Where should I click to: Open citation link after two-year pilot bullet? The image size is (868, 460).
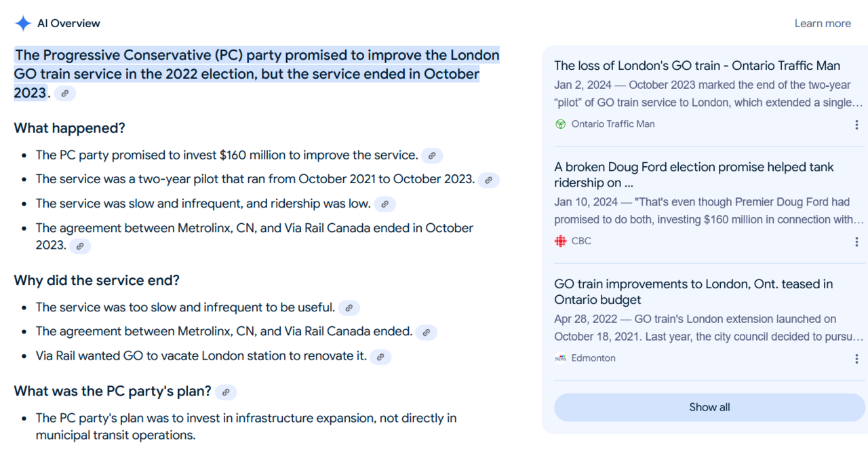pos(488,180)
